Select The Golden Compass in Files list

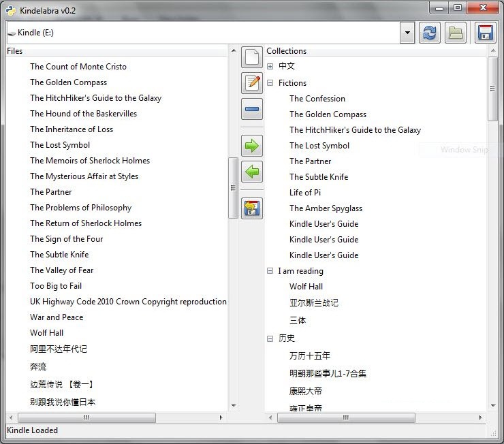tap(69, 82)
